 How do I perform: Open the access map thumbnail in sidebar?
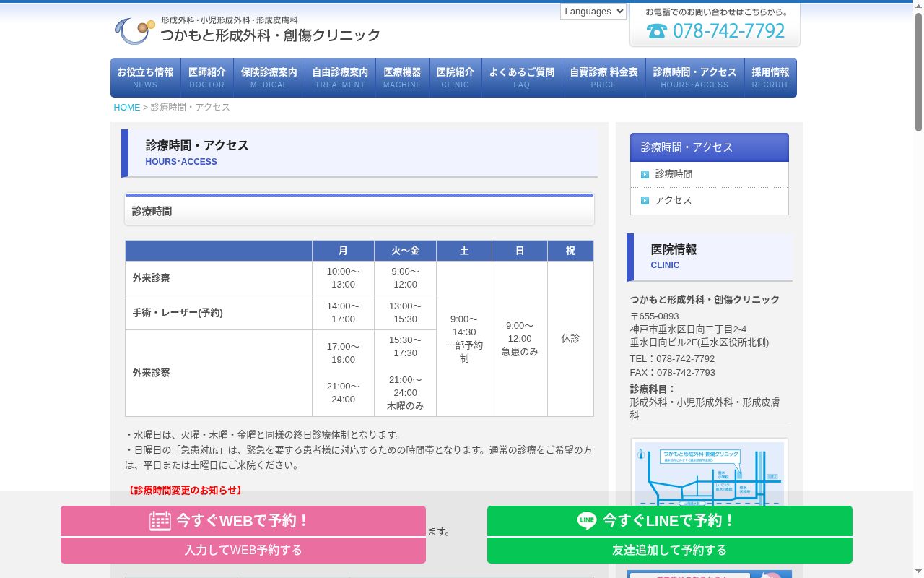coord(710,473)
